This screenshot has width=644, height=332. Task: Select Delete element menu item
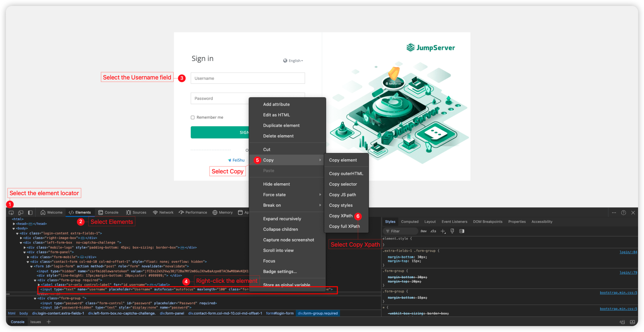[x=287, y=136]
